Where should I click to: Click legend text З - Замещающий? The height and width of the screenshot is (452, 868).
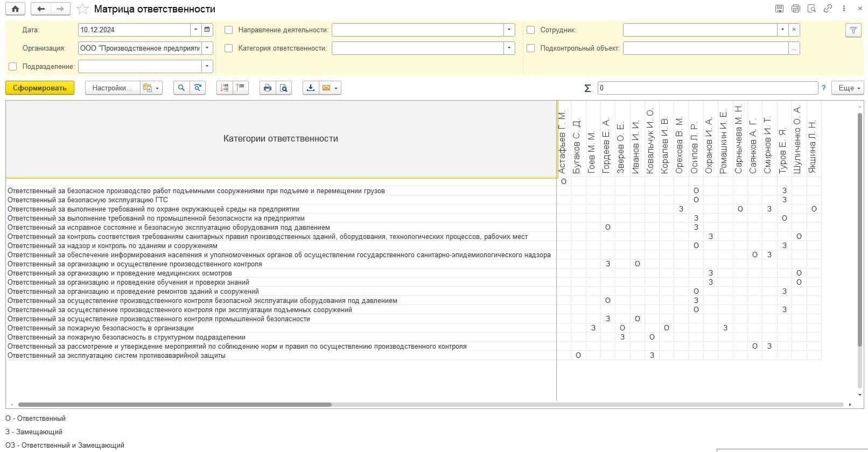coord(34,432)
